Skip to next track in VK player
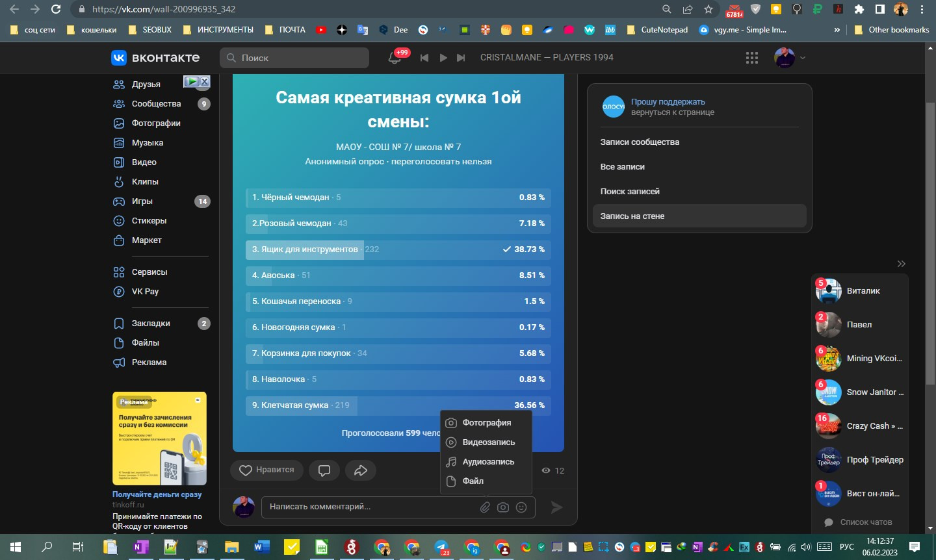Screen dimensions: 936x560 tap(461, 58)
